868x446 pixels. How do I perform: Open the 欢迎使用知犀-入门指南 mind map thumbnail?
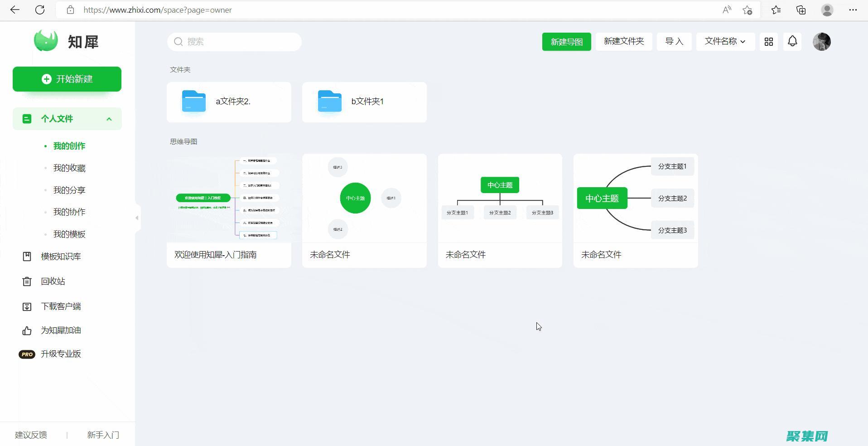click(x=229, y=199)
